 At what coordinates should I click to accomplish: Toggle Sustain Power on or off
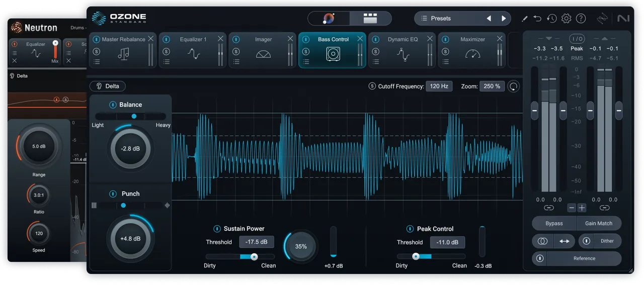pyautogui.click(x=217, y=229)
